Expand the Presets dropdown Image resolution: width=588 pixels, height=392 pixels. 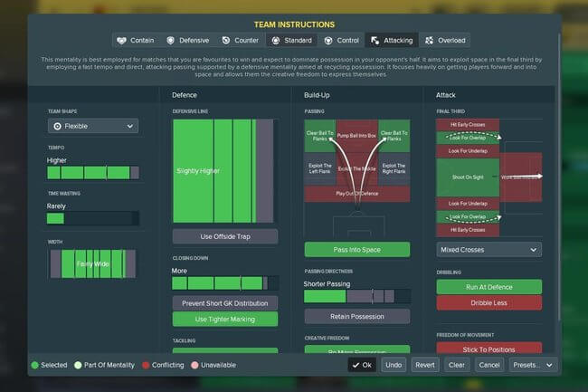532,365
